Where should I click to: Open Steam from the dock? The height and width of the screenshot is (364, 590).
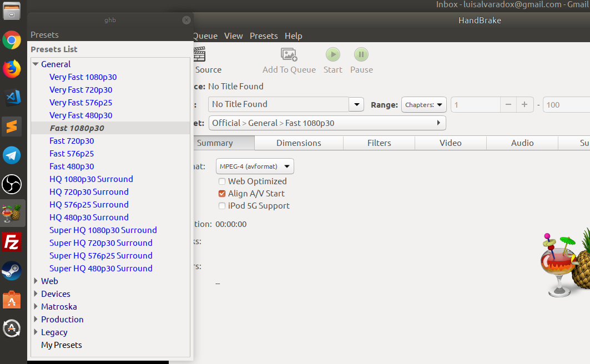point(12,271)
